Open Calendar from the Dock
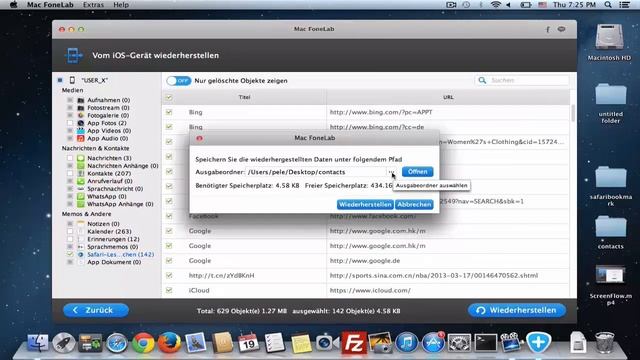 pyautogui.click(x=248, y=342)
